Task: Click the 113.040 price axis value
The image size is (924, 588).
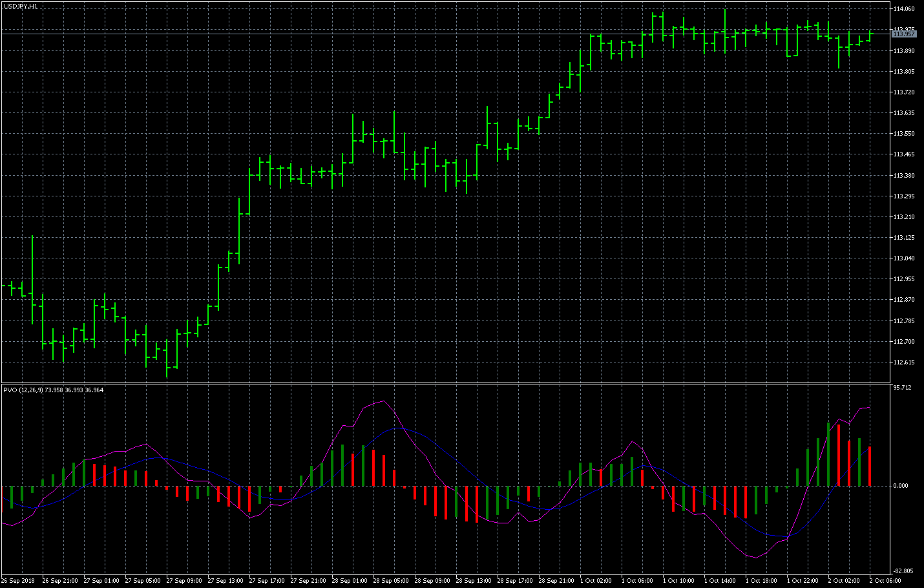Action: click(904, 258)
